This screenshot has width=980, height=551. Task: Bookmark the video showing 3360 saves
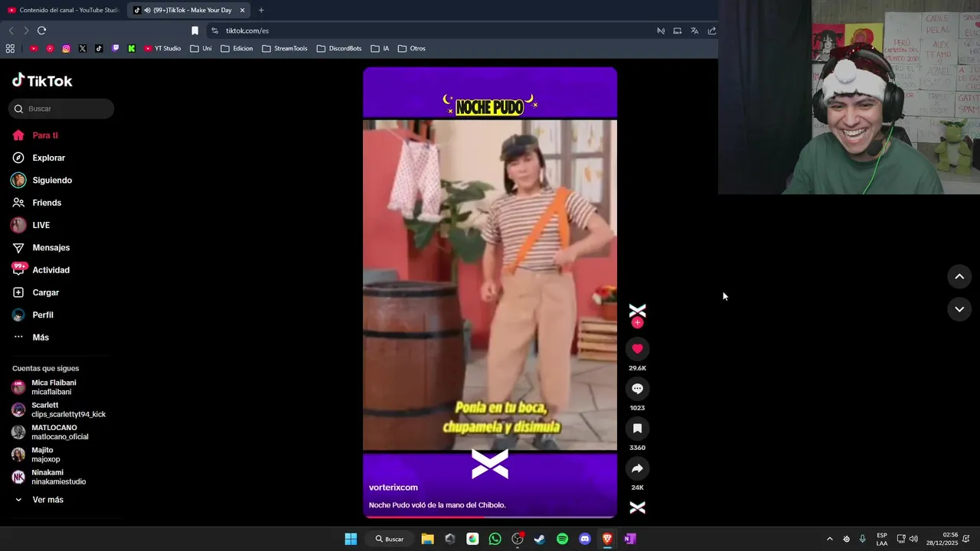[x=637, y=429]
